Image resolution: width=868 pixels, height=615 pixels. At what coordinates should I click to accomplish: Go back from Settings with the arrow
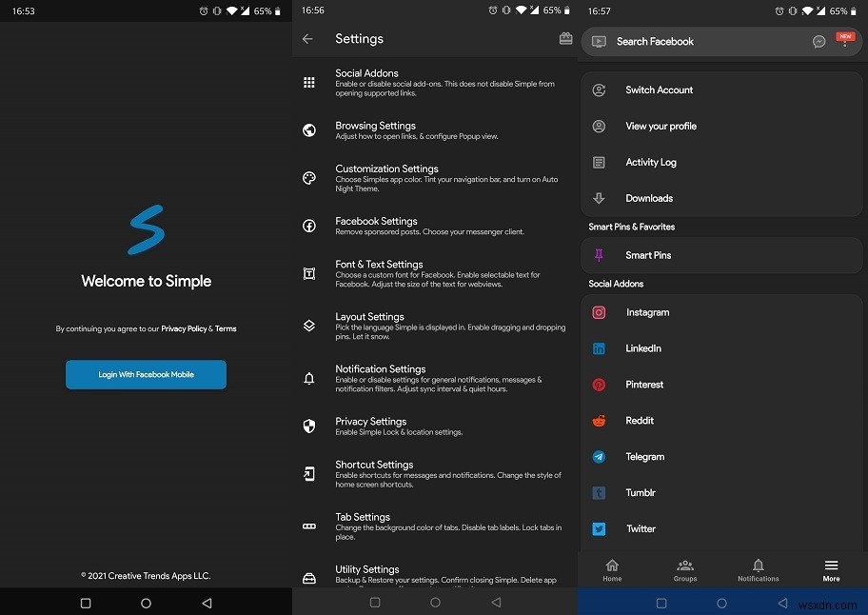(x=308, y=38)
